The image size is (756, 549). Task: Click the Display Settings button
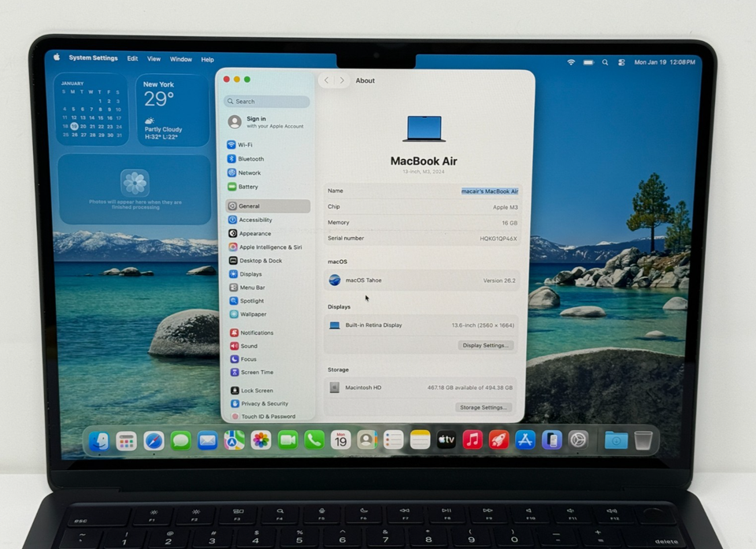tap(485, 345)
